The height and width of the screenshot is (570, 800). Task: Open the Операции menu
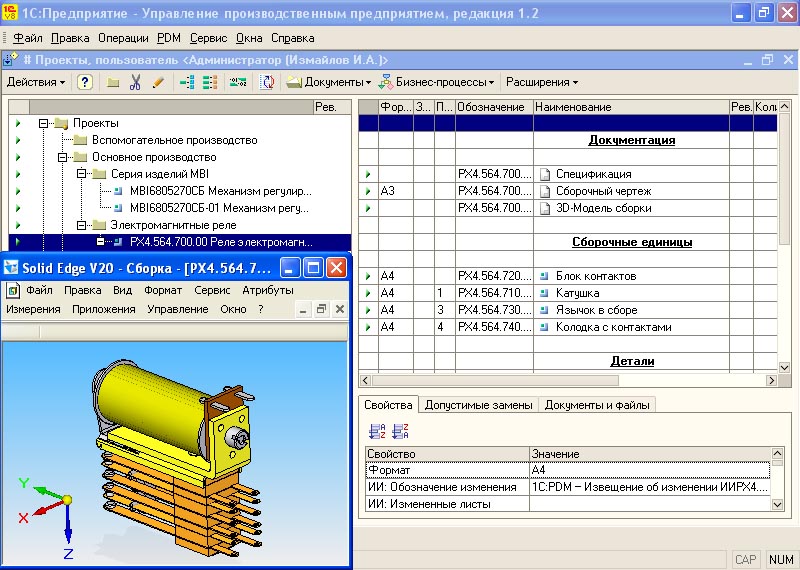pyautogui.click(x=123, y=38)
